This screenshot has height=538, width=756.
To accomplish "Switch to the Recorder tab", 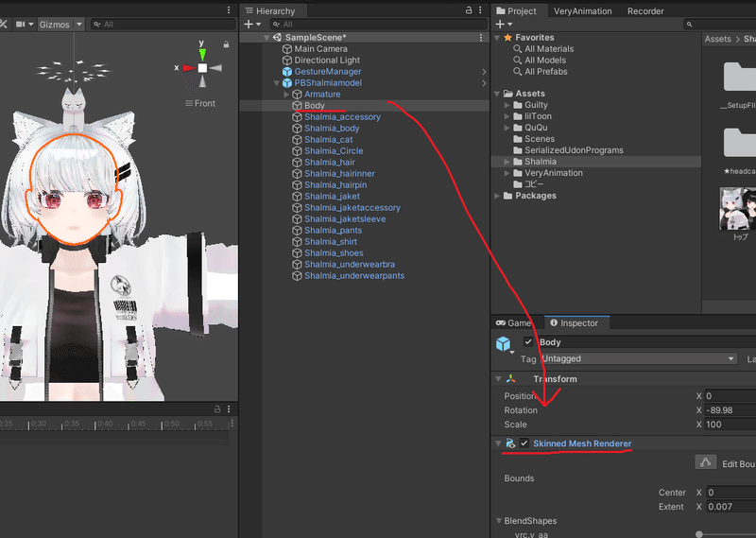I will 645,10.
